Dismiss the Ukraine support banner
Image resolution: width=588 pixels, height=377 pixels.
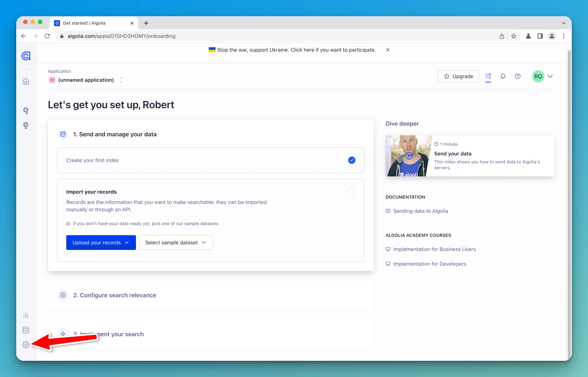(x=387, y=50)
